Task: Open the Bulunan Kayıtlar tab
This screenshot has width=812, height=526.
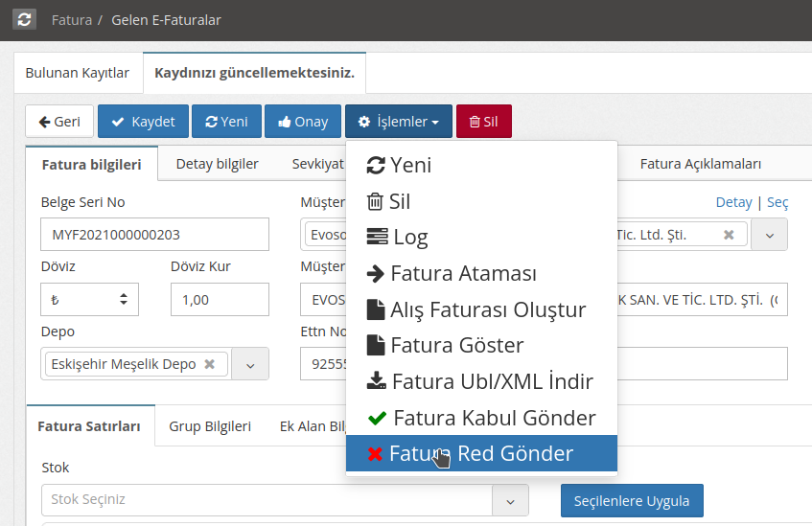Action: [77, 73]
